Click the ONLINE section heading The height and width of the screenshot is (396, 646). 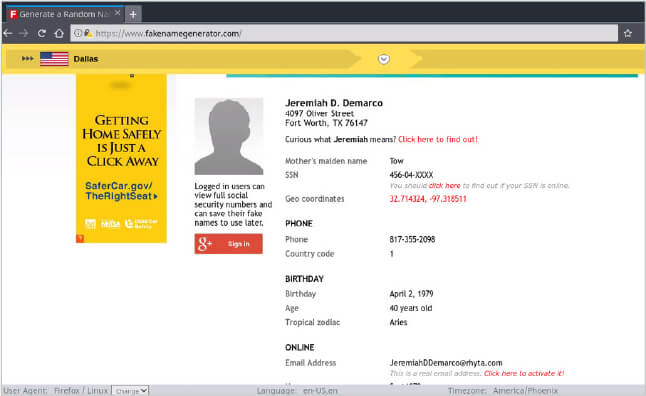(x=300, y=347)
